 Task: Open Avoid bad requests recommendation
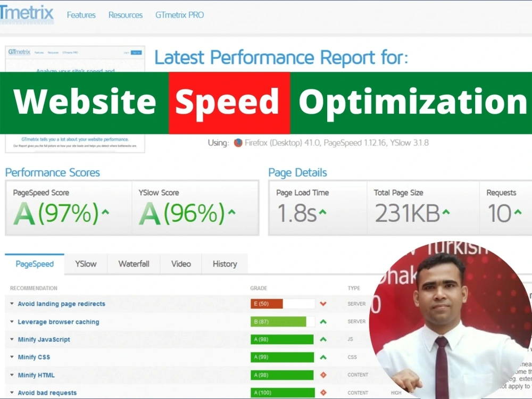[47, 393]
